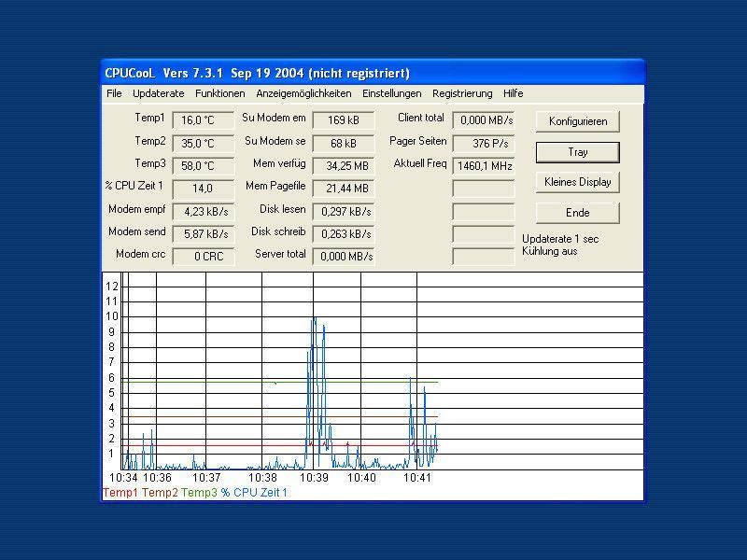Click the Pager Seiten field label

pyautogui.click(x=417, y=141)
